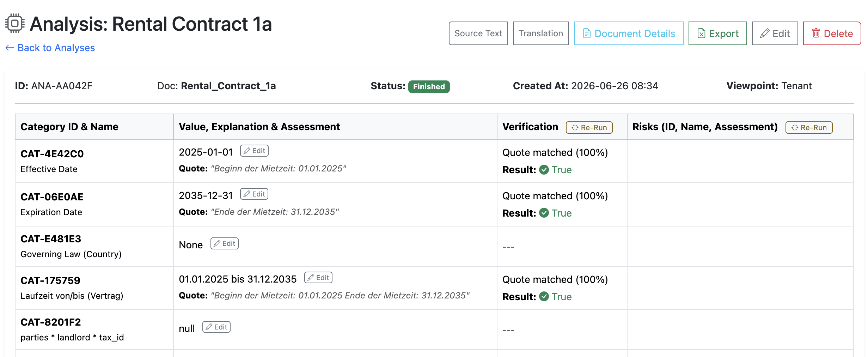868x357 pixels.
Task: Open the Translation view
Action: coord(540,34)
